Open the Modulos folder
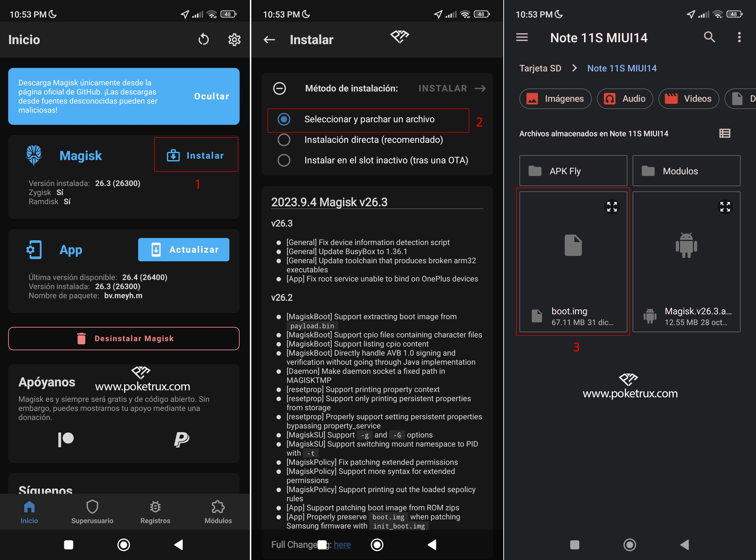This screenshot has height=560, width=756. point(686,171)
